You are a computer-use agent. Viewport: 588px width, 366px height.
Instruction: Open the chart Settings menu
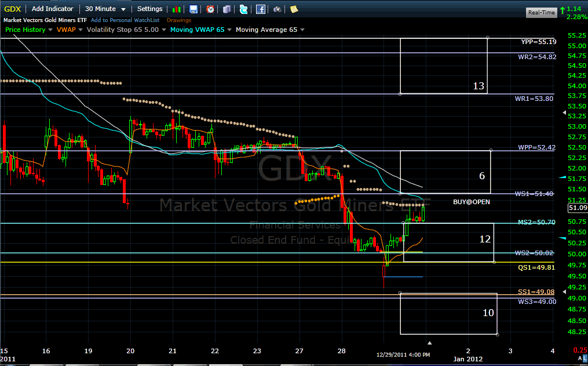coord(149,9)
